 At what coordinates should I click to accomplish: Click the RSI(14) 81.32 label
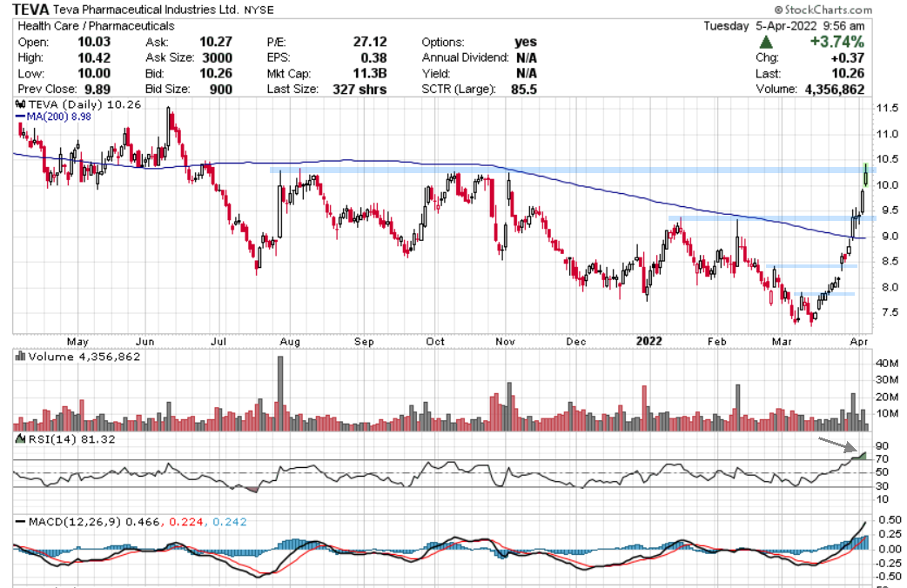pyautogui.click(x=71, y=439)
